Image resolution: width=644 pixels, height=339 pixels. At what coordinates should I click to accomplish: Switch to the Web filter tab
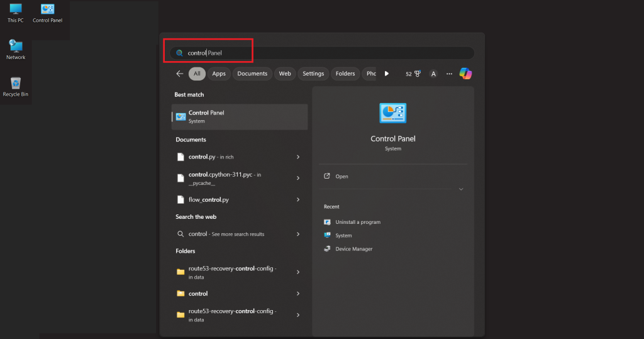285,74
